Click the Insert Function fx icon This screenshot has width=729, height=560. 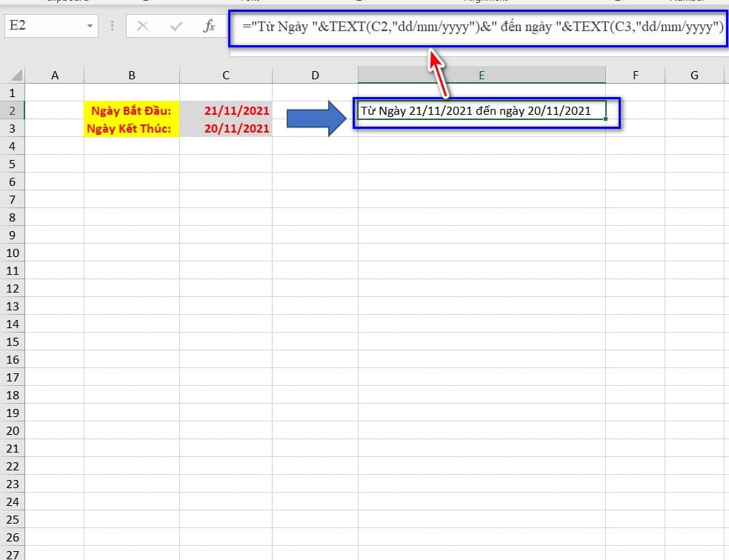click(x=209, y=27)
